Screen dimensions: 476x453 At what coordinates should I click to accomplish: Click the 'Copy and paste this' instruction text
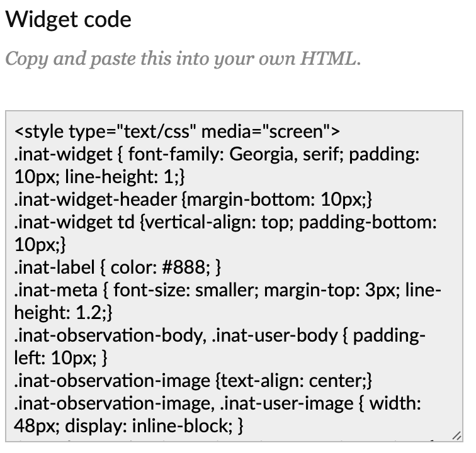(183, 60)
